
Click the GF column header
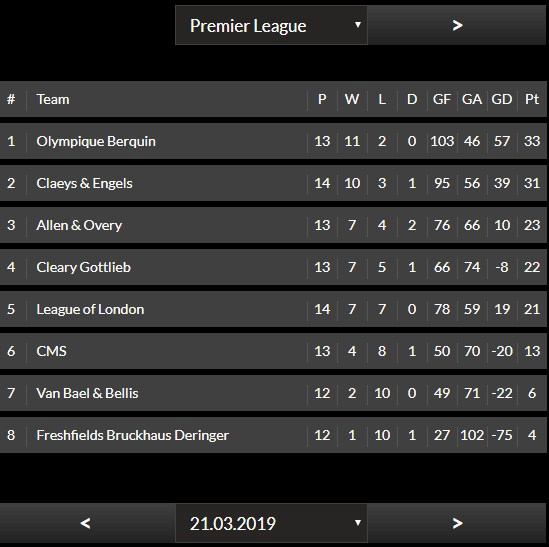(x=442, y=99)
